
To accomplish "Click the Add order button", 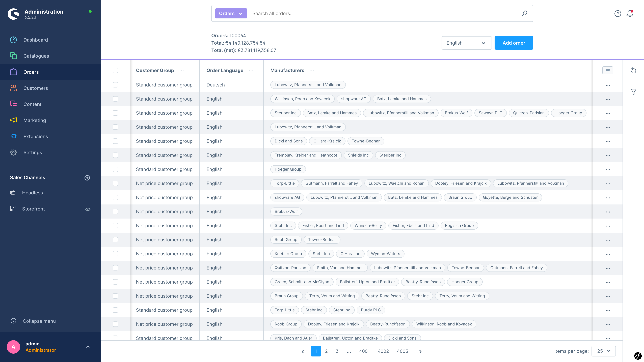I will click(x=514, y=43).
